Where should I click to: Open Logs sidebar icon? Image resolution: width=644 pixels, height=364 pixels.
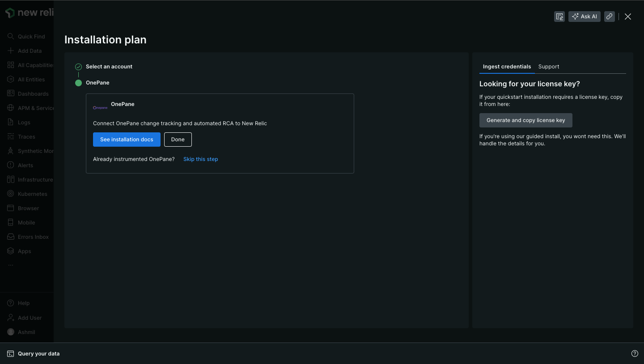[11, 122]
